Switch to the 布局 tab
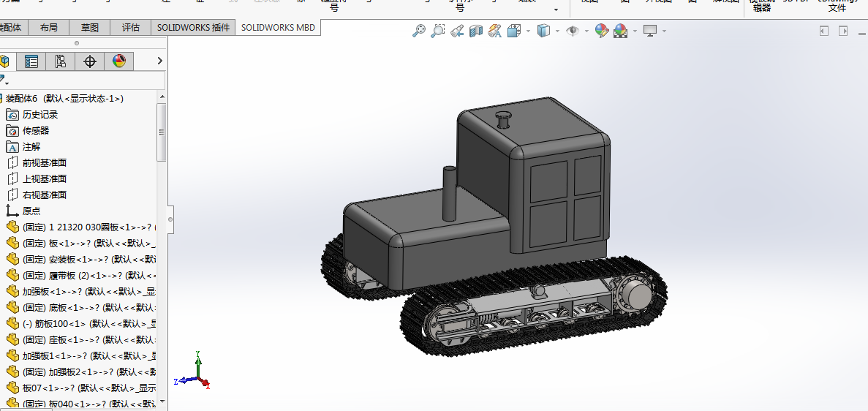This screenshot has width=868, height=411. point(49,27)
